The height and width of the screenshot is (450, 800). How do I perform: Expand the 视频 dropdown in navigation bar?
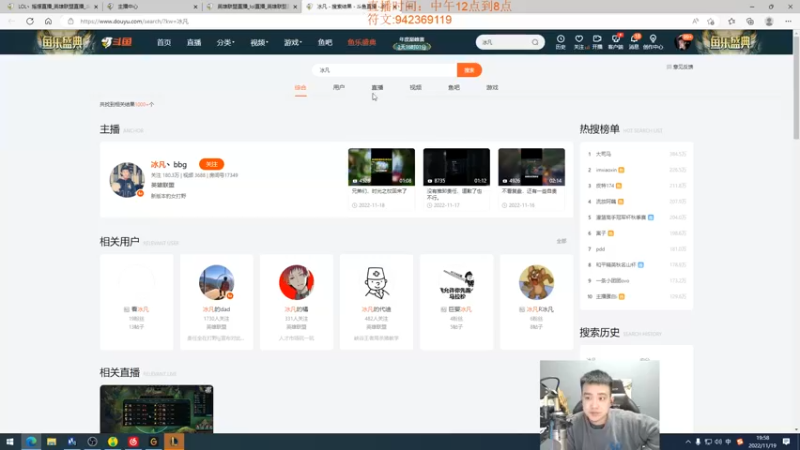pos(259,43)
